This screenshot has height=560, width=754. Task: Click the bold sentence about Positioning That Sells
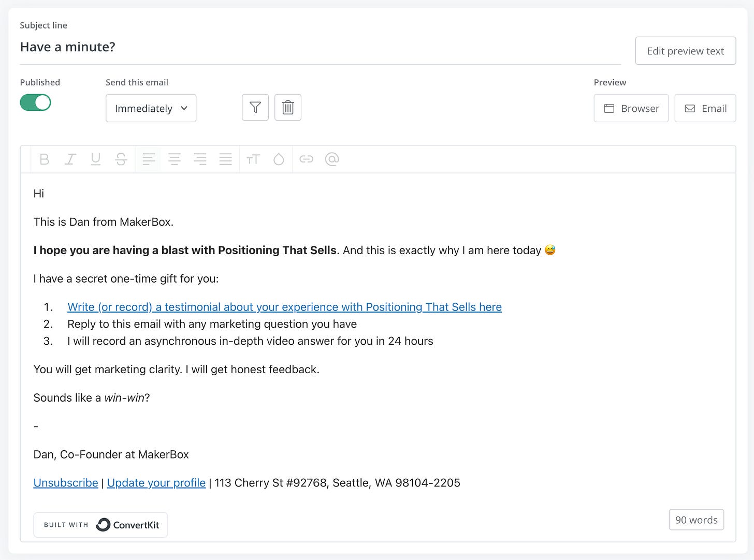click(185, 250)
